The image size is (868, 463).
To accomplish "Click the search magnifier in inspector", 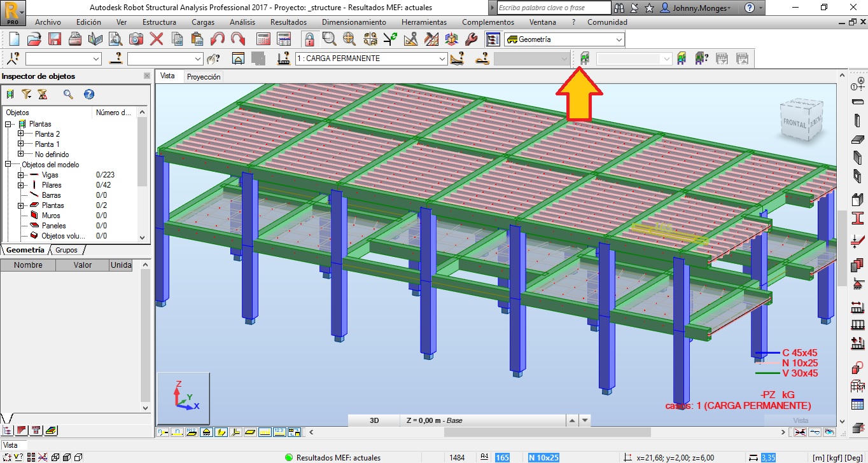I will click(x=68, y=94).
